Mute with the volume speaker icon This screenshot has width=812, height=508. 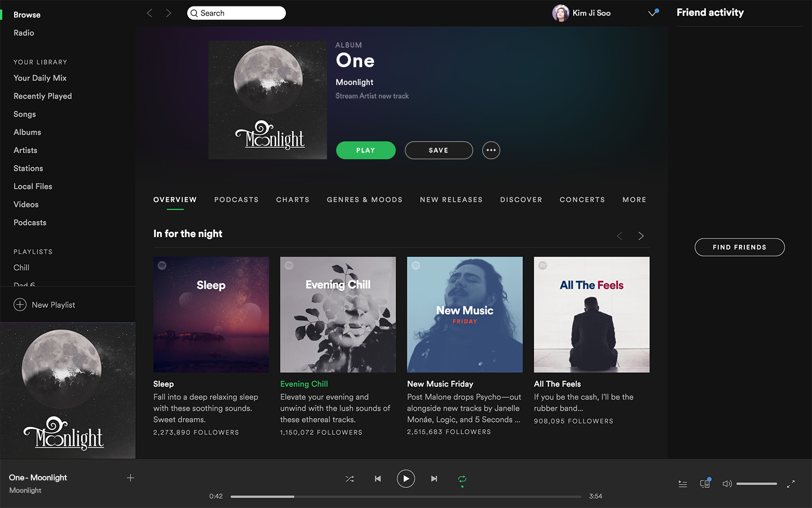(x=727, y=484)
